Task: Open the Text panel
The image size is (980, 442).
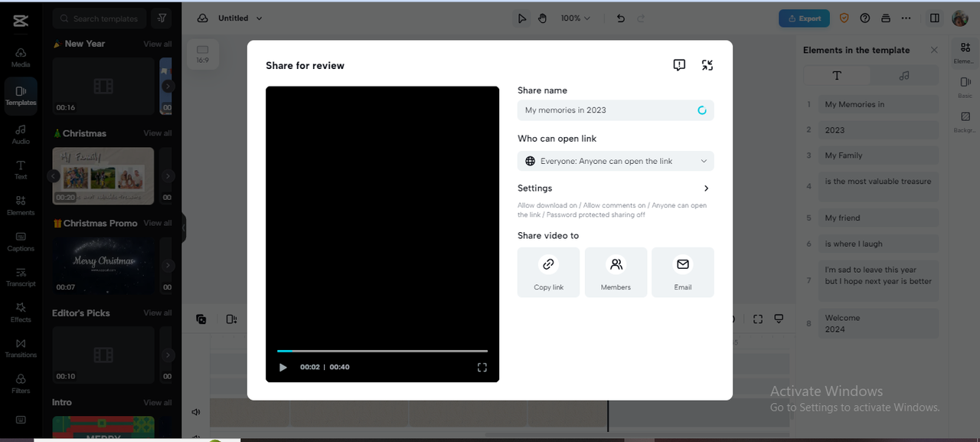Action: click(21, 170)
